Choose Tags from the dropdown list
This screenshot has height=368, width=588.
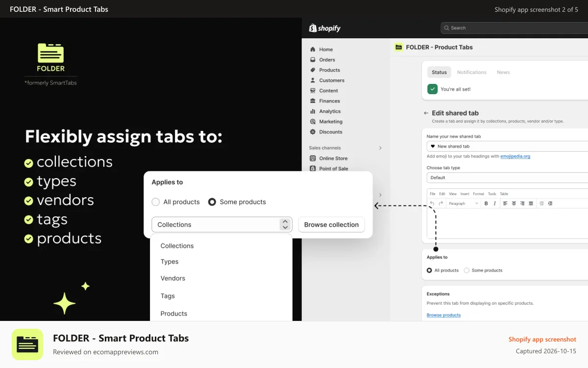click(168, 296)
